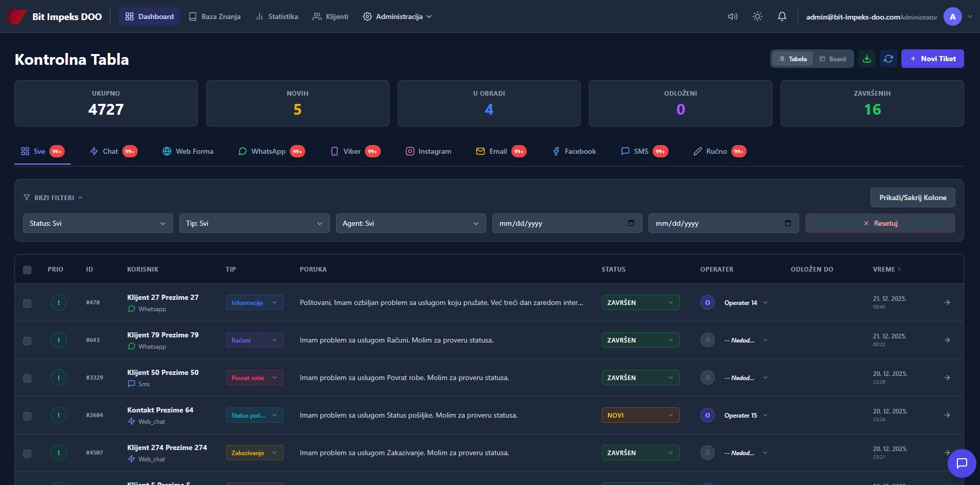Check the row checkbox for ticket #2684
980x485 pixels.
click(x=27, y=416)
